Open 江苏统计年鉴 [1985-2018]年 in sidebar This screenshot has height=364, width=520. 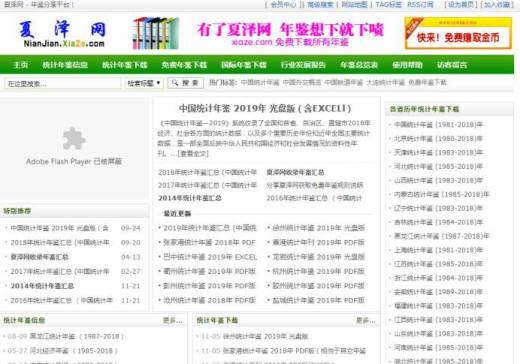pyautogui.click(x=438, y=264)
